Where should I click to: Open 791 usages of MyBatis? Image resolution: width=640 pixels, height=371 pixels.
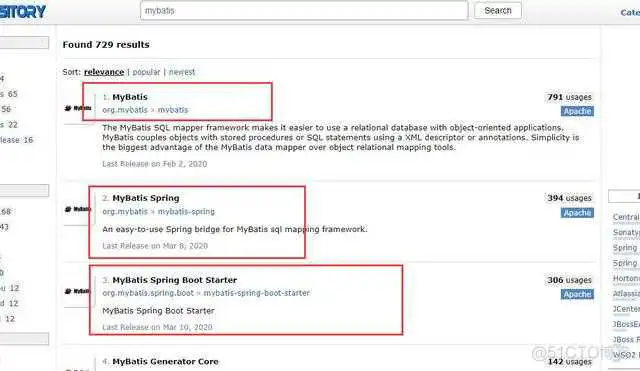coord(569,97)
